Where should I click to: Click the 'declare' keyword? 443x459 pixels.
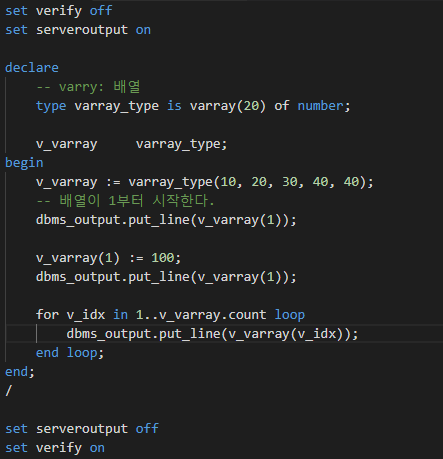(x=32, y=68)
